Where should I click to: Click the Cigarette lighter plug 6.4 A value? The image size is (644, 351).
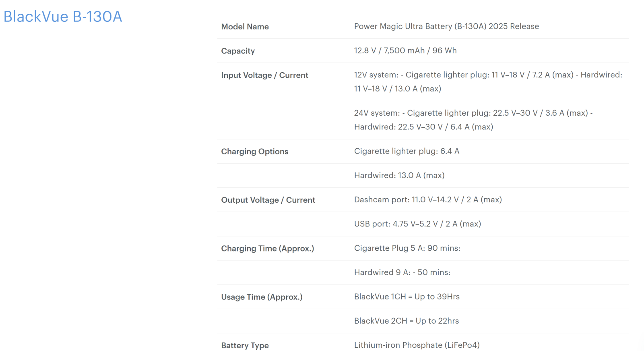point(407,151)
